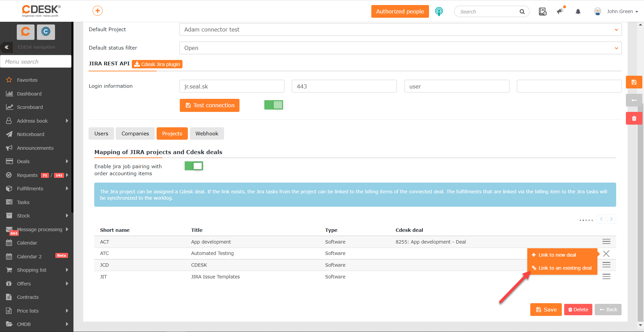Collapse CDESK navigation with double chevron
Image resolution: width=644 pixels, height=332 pixels.
pos(6,47)
